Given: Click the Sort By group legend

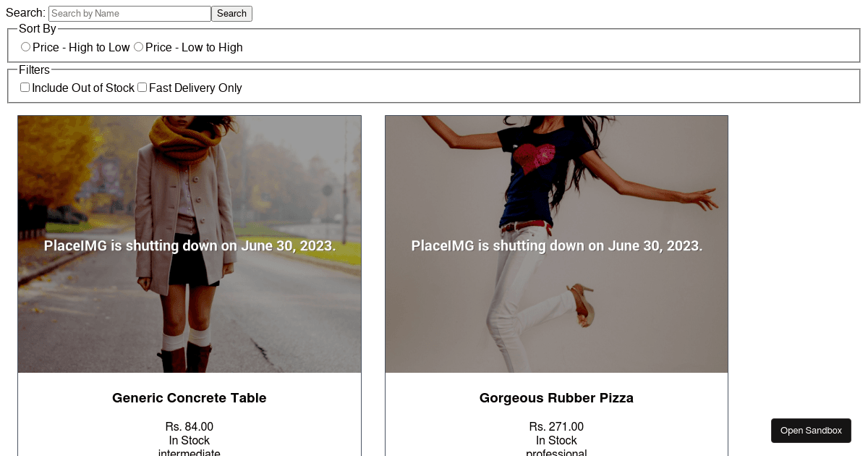Looking at the screenshot, I should coord(38,29).
